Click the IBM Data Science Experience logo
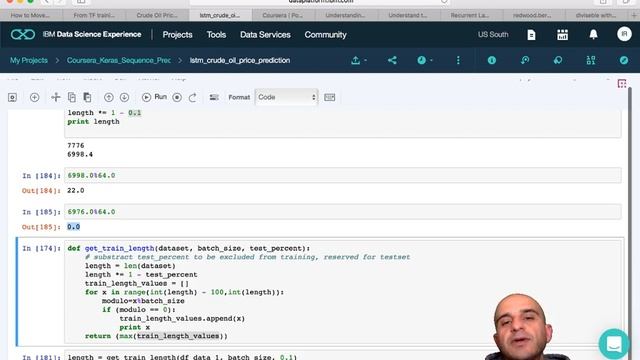The height and width of the screenshot is (360, 640). point(23,35)
